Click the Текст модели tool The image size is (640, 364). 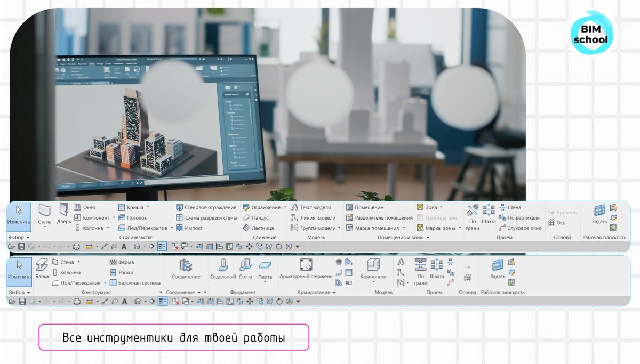pyautogui.click(x=311, y=207)
